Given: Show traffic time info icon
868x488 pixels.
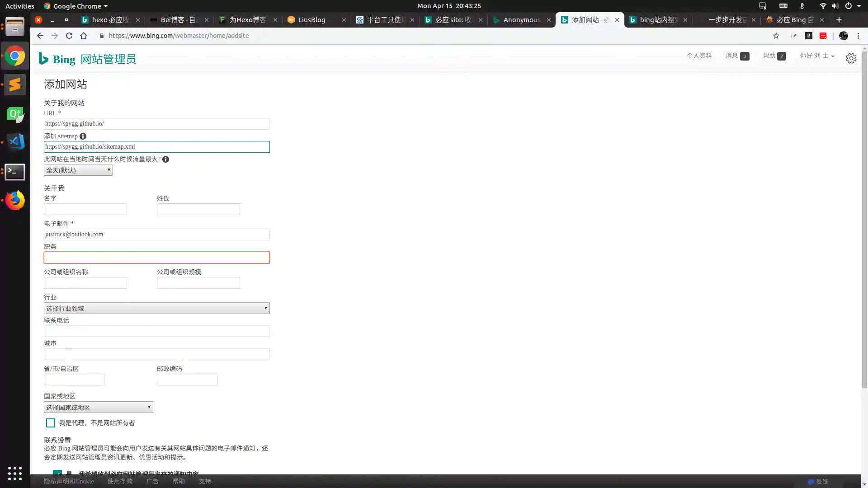Looking at the screenshot, I should 166,159.
